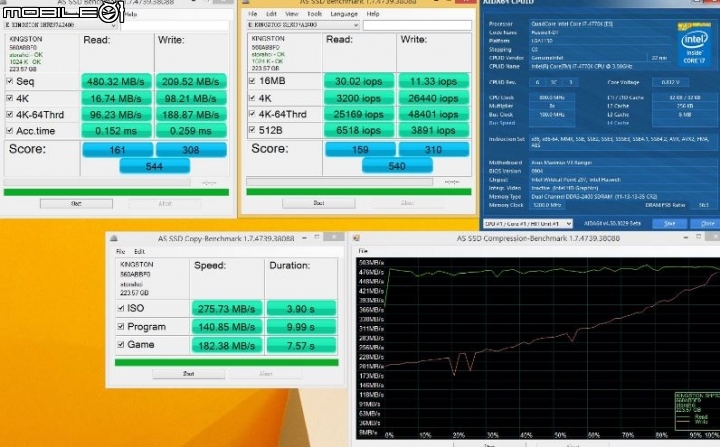Click the AS SSD Copy-Benchmark title bar icon
720x447 pixels.
114,238
